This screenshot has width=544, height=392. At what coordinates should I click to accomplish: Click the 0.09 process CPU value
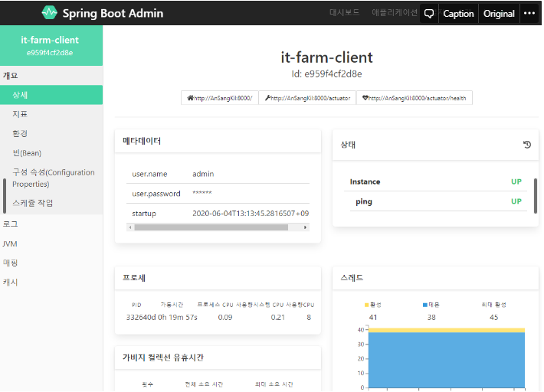(225, 318)
